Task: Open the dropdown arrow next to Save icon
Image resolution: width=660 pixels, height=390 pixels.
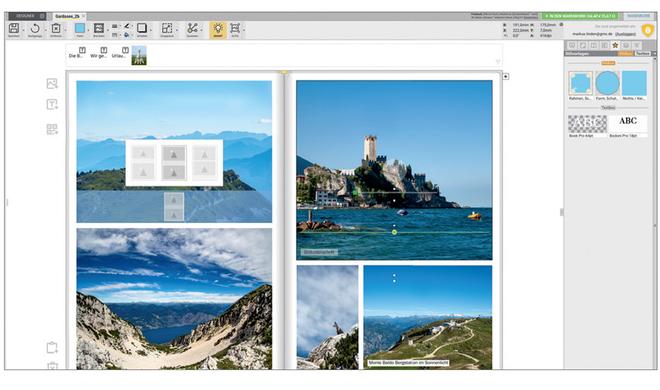Action: 23,30
